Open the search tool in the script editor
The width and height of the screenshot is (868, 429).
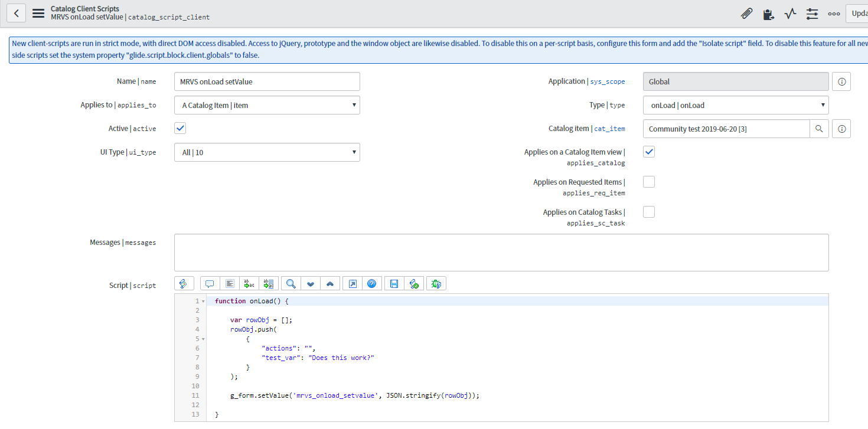291,283
